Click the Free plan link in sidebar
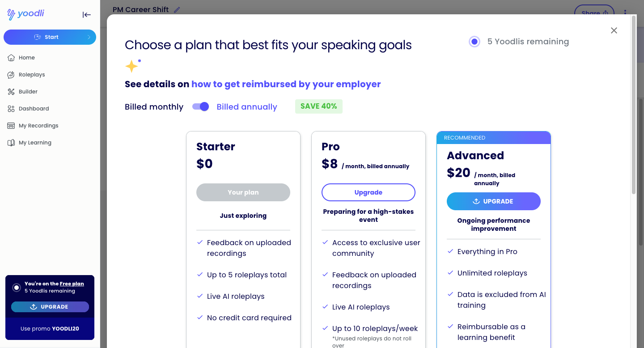This screenshot has height=348, width=644. tap(72, 284)
